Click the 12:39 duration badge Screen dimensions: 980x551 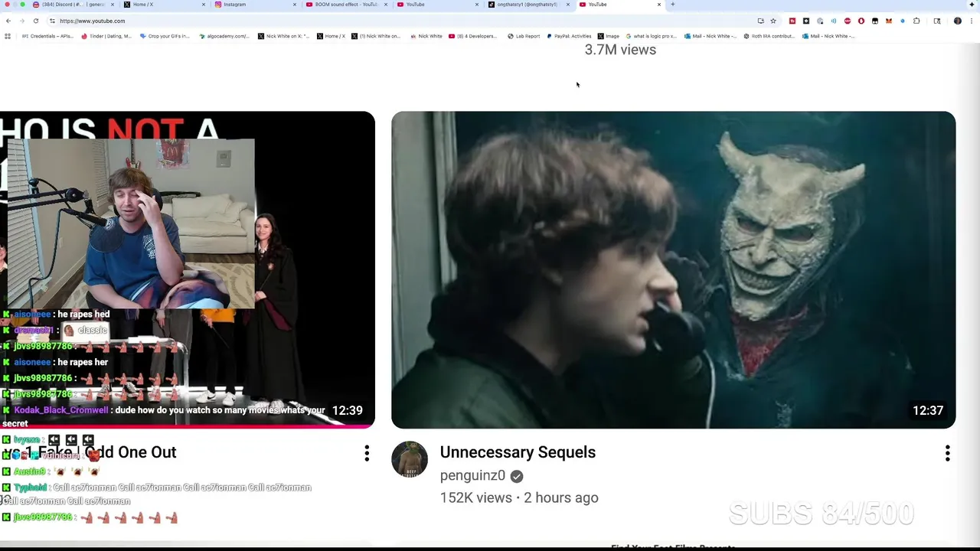tap(347, 411)
